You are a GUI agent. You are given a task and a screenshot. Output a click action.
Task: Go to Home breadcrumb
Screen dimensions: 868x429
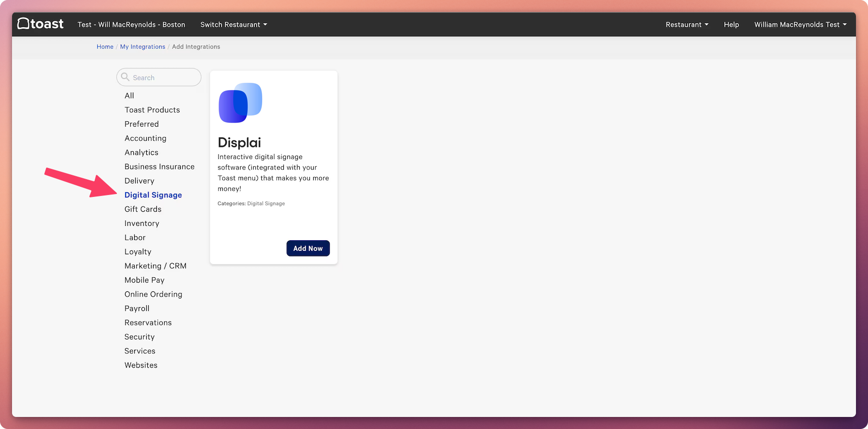tap(105, 47)
